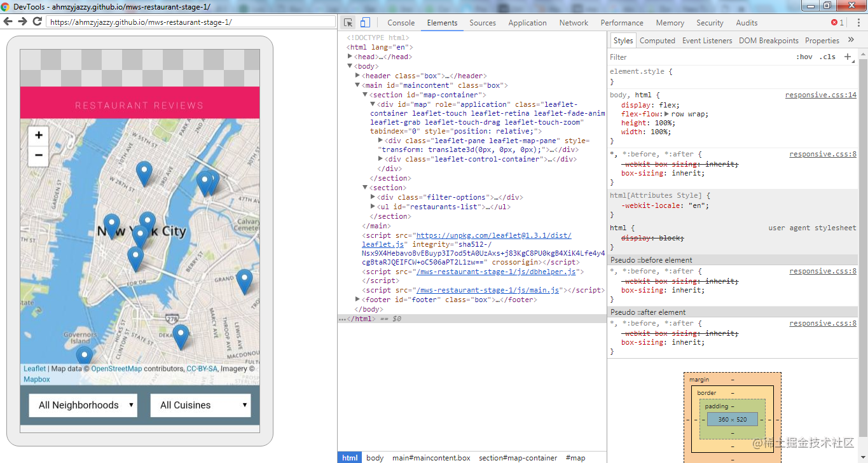The height and width of the screenshot is (463, 868).
Task: Activate the inspect element picker icon
Action: click(348, 22)
